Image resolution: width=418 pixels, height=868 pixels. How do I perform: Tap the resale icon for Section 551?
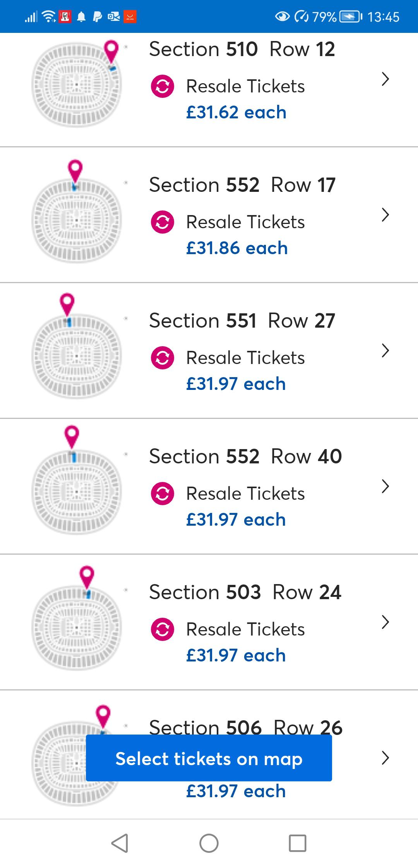tap(162, 358)
